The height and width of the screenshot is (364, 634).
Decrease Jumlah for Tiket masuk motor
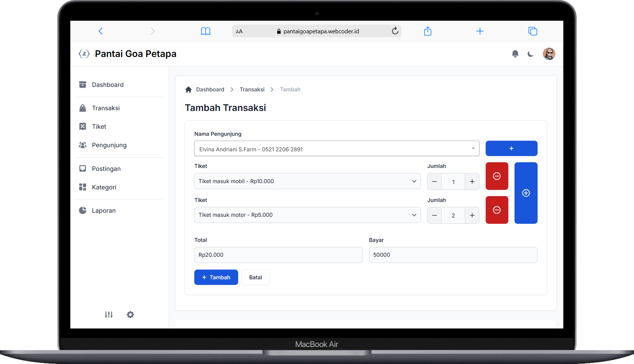(435, 215)
